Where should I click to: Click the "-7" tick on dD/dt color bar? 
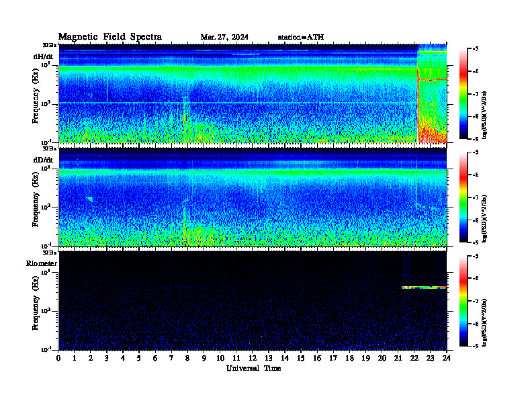pos(476,197)
